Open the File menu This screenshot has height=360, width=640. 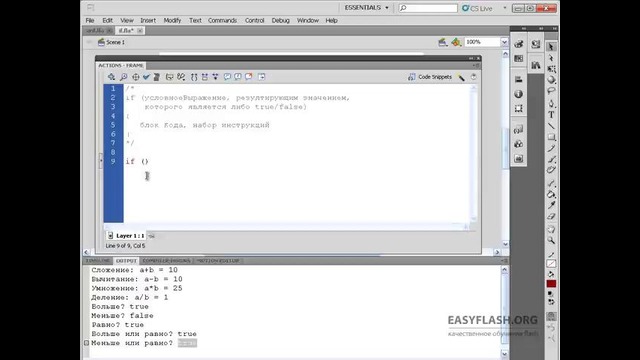(90, 20)
